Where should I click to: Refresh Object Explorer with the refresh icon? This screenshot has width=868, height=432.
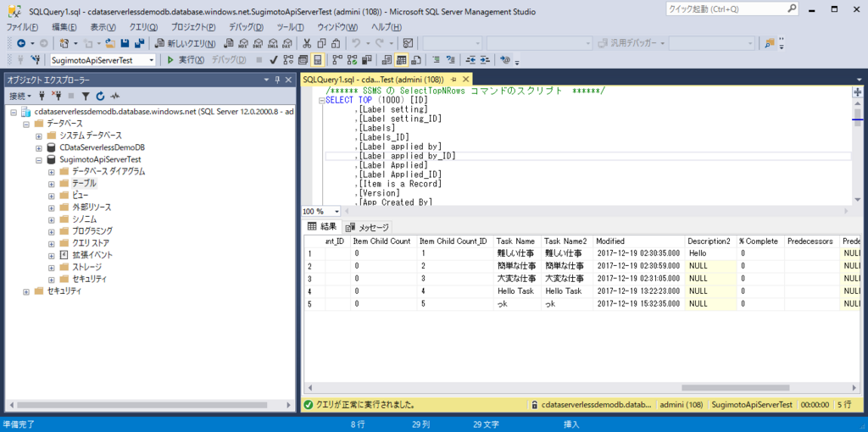coord(100,96)
